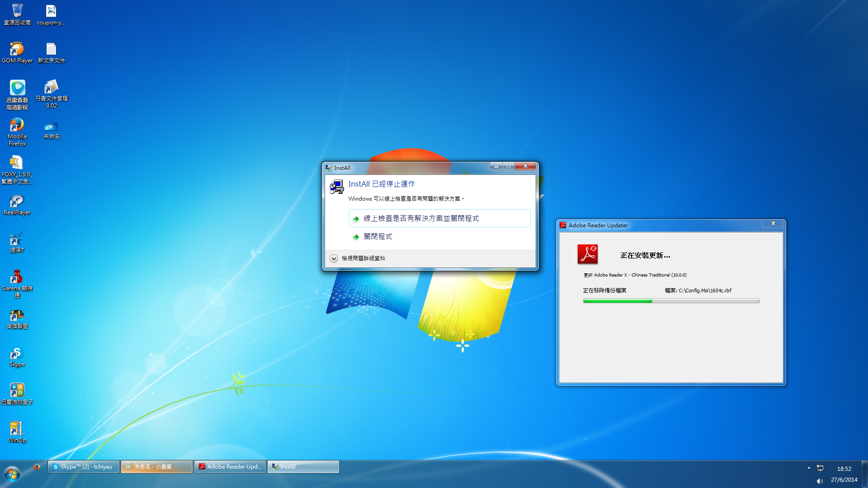Click the InstAll dialog application icon
The image size is (868, 488).
(x=336, y=187)
